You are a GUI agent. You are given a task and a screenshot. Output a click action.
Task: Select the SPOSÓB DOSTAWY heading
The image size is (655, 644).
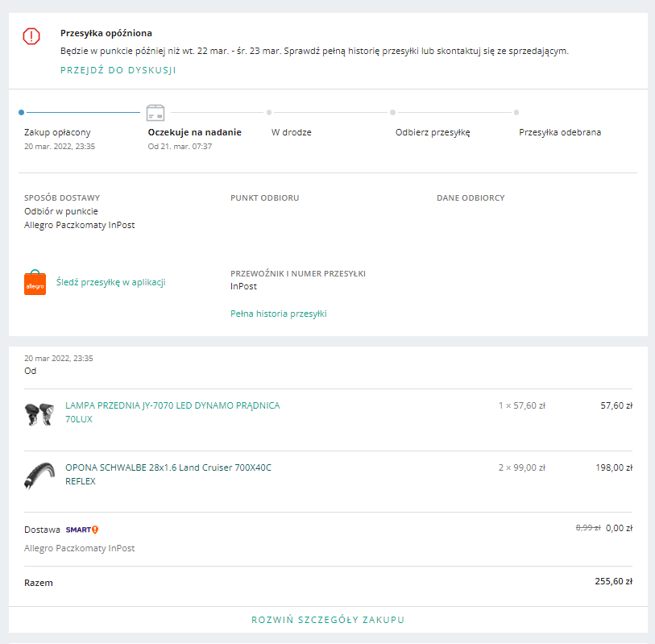pyautogui.click(x=62, y=198)
